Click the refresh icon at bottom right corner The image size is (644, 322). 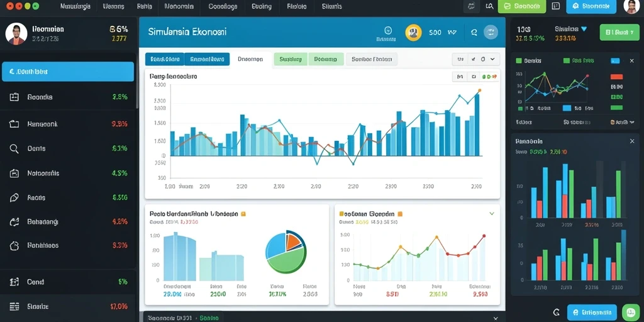[x=557, y=312]
